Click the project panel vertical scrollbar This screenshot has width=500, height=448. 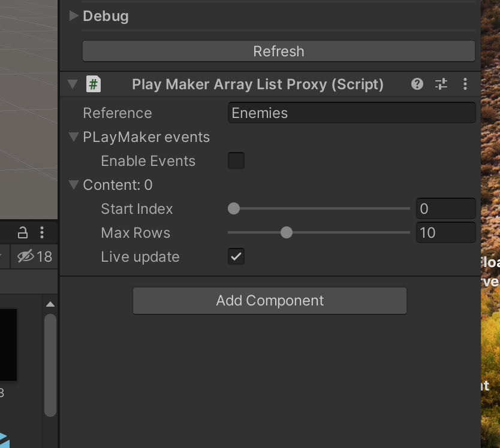point(50,365)
